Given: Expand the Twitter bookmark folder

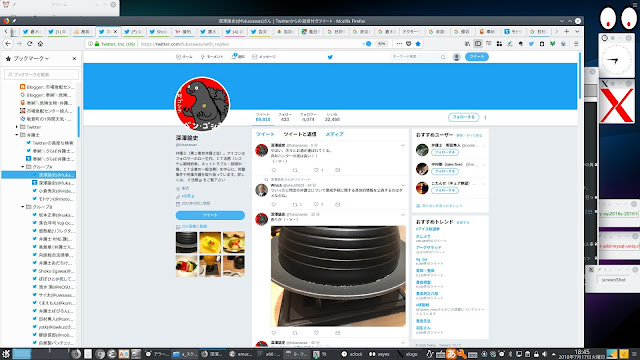Looking at the screenshot, I should coord(17,127).
